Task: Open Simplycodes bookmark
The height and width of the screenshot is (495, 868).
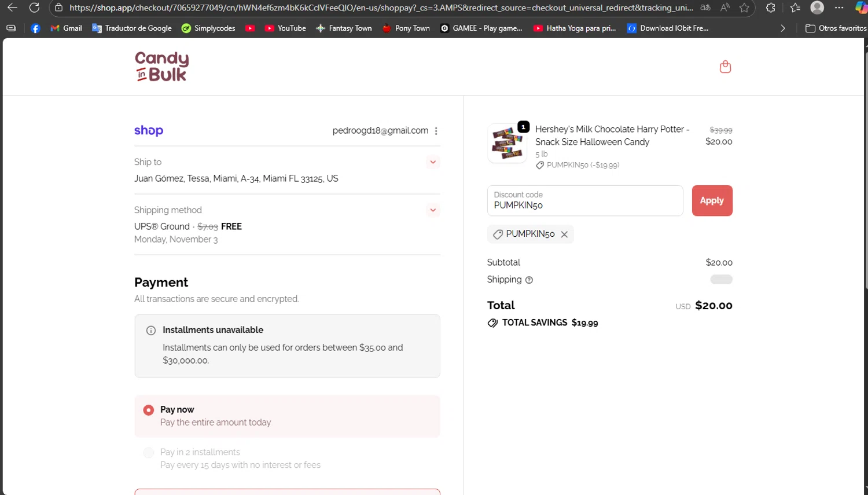Action: (x=208, y=28)
